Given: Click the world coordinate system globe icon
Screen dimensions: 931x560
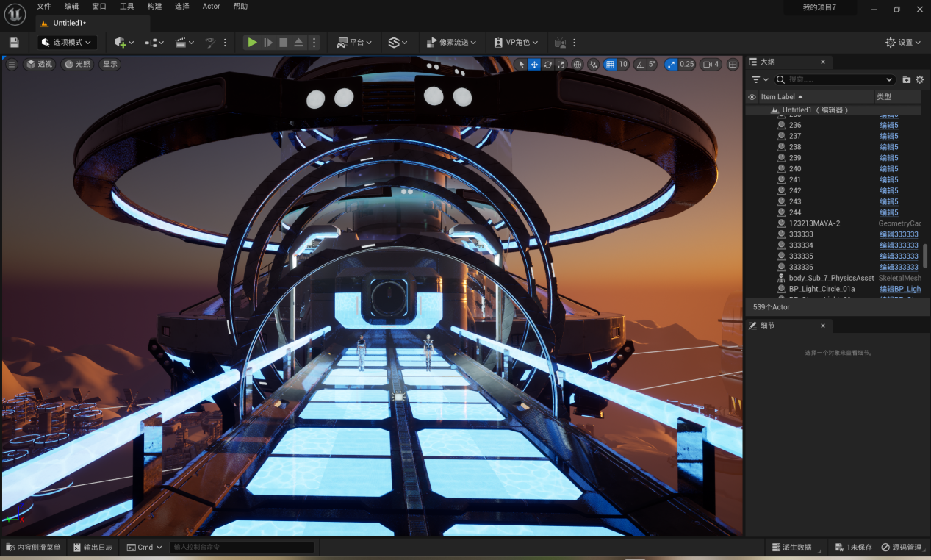Looking at the screenshot, I should click(x=578, y=65).
